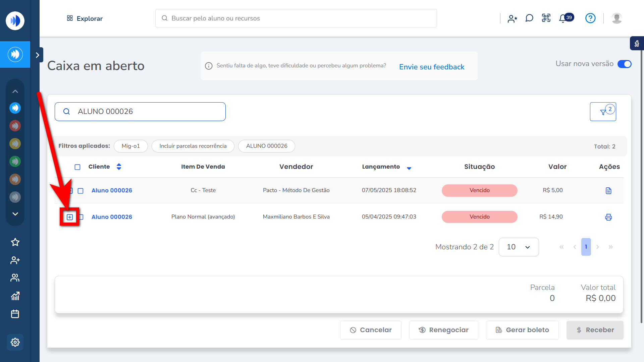Open the settings gear in the sidebar

15,342
